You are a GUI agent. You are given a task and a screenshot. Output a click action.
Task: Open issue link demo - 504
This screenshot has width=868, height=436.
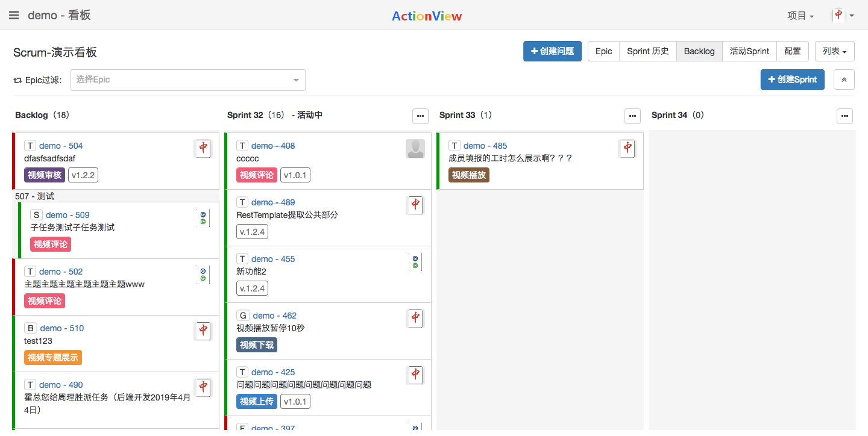point(61,146)
